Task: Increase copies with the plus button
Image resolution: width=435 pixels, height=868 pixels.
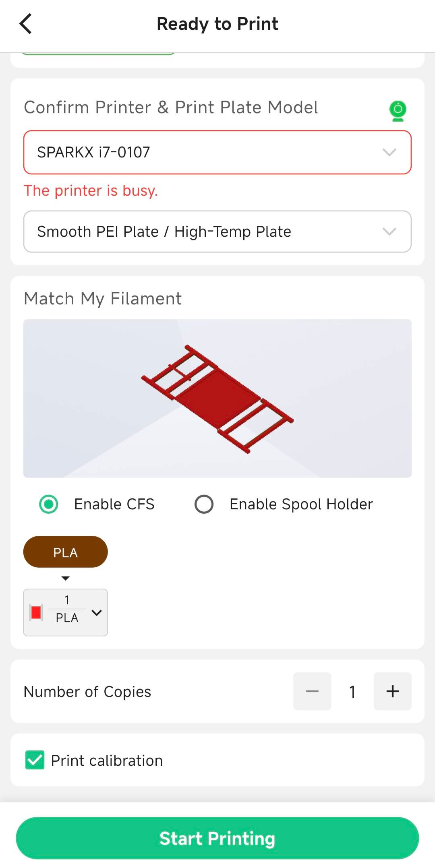Action: (392, 691)
